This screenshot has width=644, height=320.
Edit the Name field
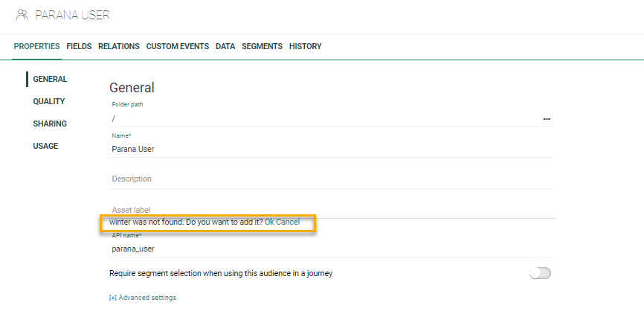tap(332, 149)
